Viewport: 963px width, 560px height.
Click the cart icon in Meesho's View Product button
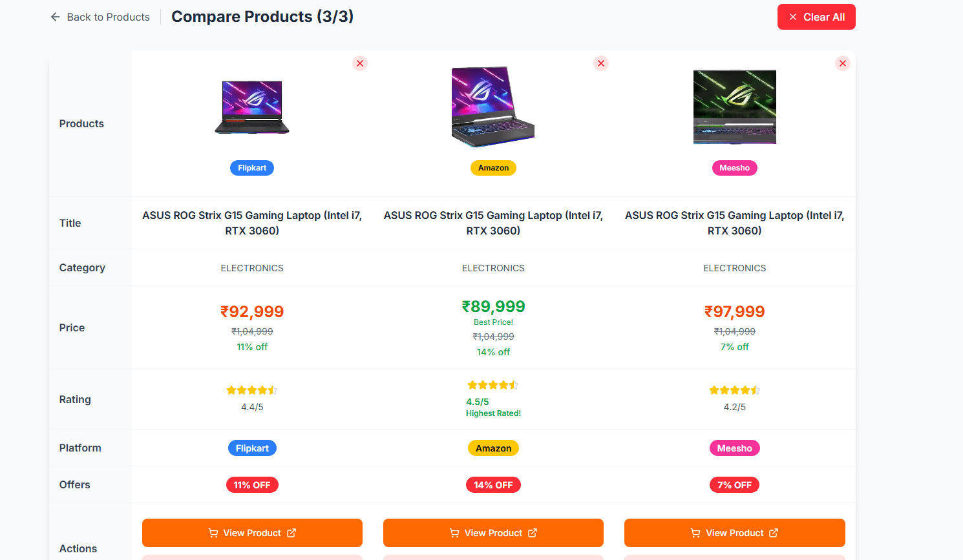(695, 533)
